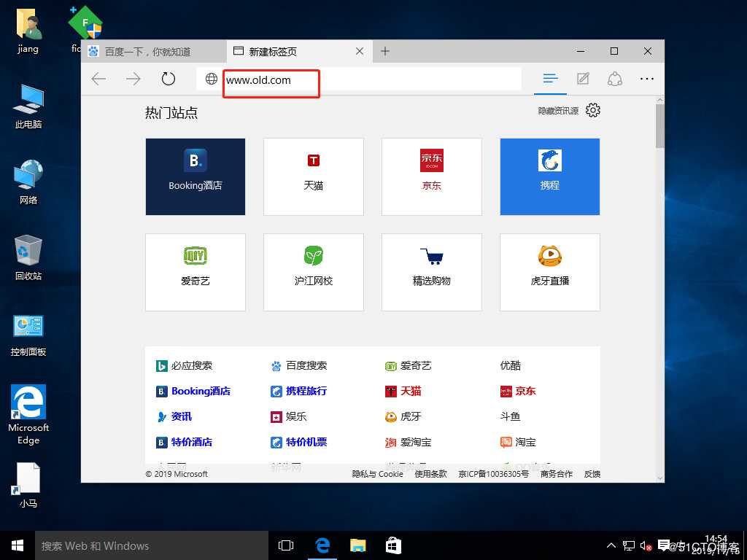
Task: Open the jiang user folder on desktop
Action: click(28, 32)
